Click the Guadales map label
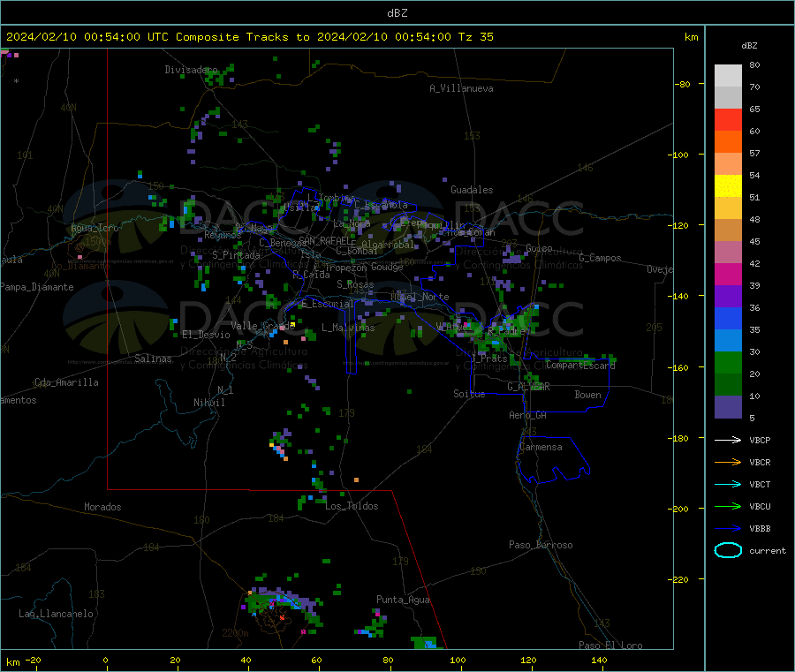The width and height of the screenshot is (795, 672). (472, 190)
